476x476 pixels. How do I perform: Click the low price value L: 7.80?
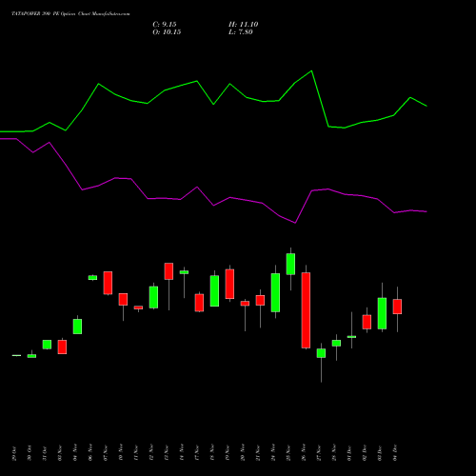click(241, 32)
